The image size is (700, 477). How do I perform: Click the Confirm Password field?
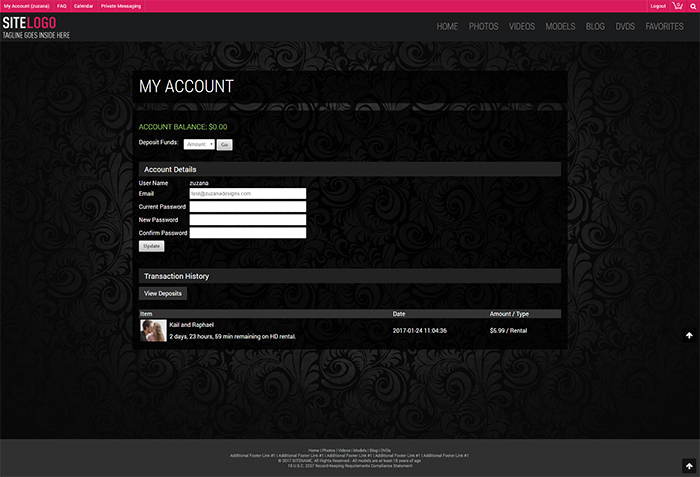(248, 233)
